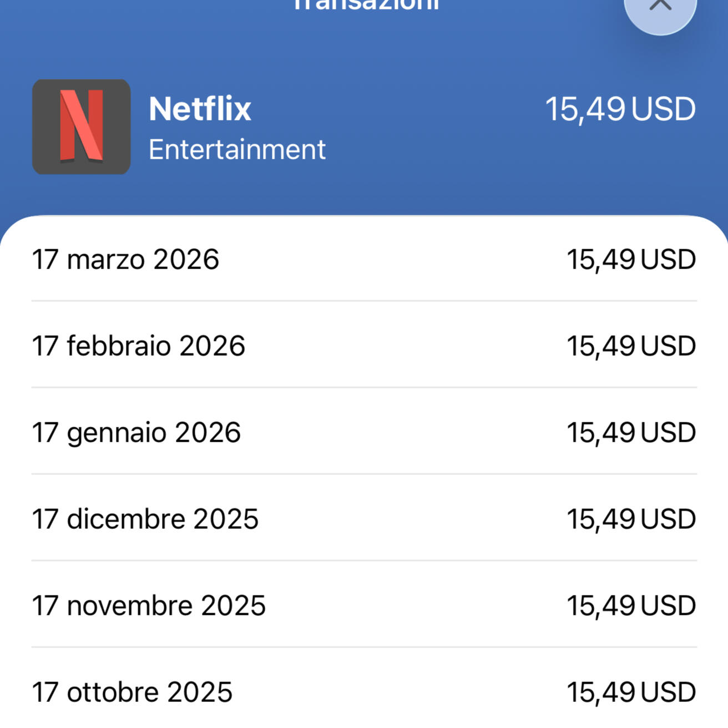Click the amount in the gennaio 2026 row
Image resolution: width=728 pixels, height=728 pixels.
tap(631, 432)
